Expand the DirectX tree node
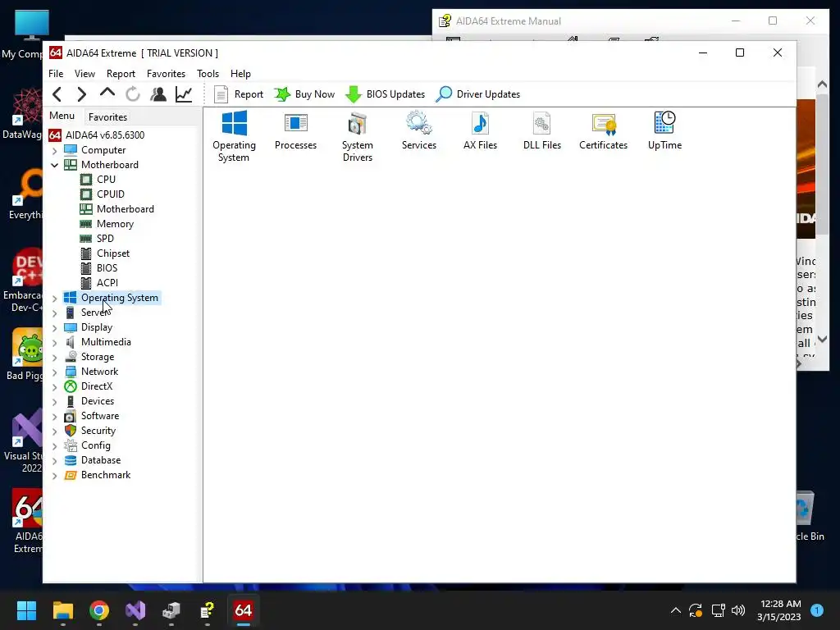The height and width of the screenshot is (630, 840). (x=55, y=387)
